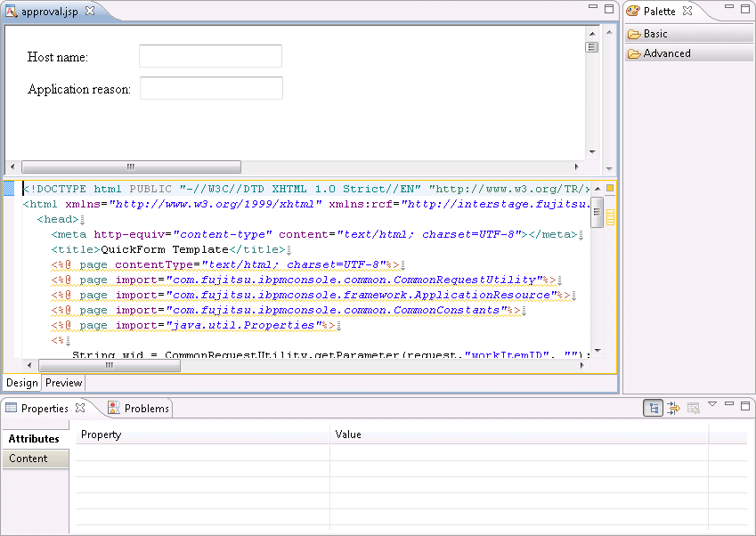756x536 pixels.
Task: Select the approval.jsp editor tab
Action: tap(49, 12)
